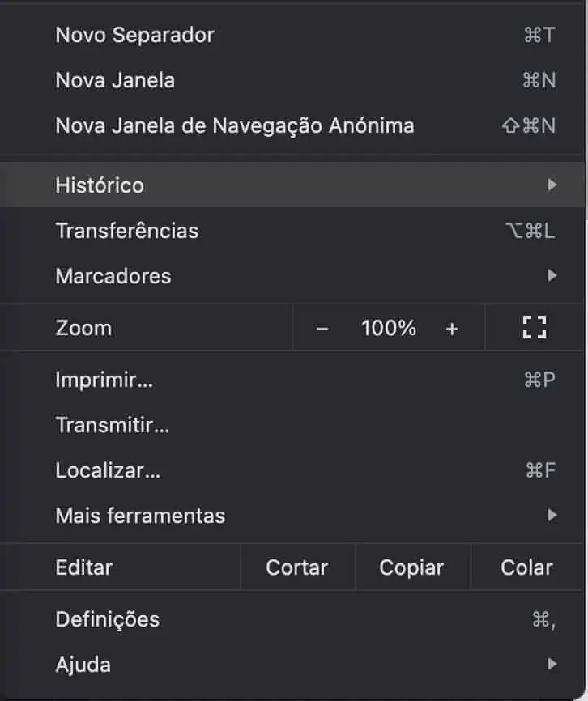Select the Transmitir option

(113, 424)
